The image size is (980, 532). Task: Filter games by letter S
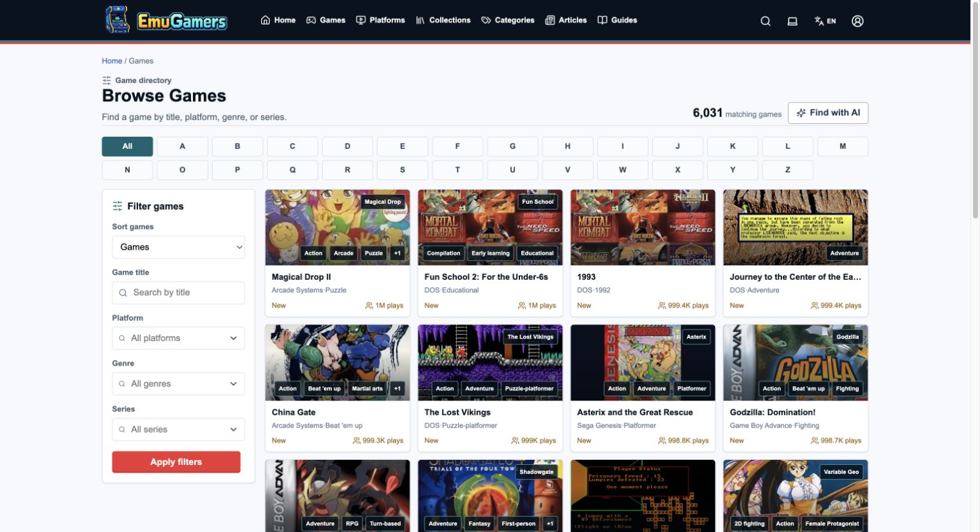point(403,170)
